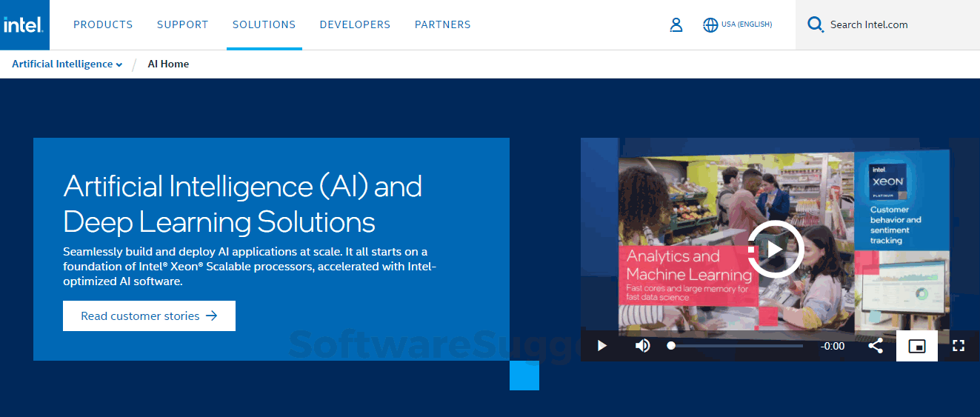
Task: Toggle picture-in-picture for the video
Action: tap(917, 346)
